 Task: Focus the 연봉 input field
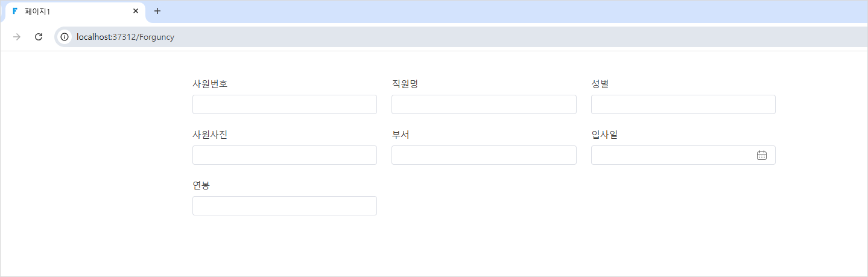(x=285, y=206)
